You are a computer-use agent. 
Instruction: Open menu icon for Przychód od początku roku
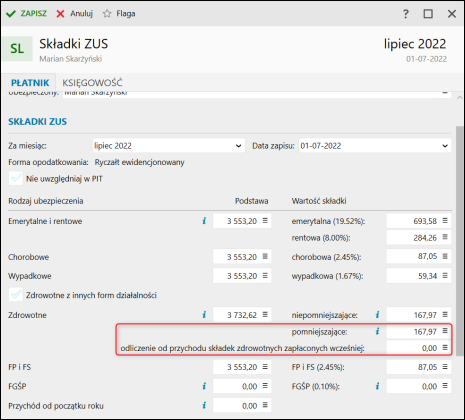tap(265, 405)
